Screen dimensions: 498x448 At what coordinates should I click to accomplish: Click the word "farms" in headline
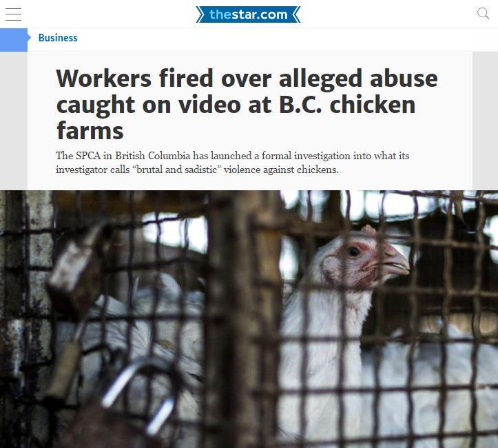coord(90,130)
